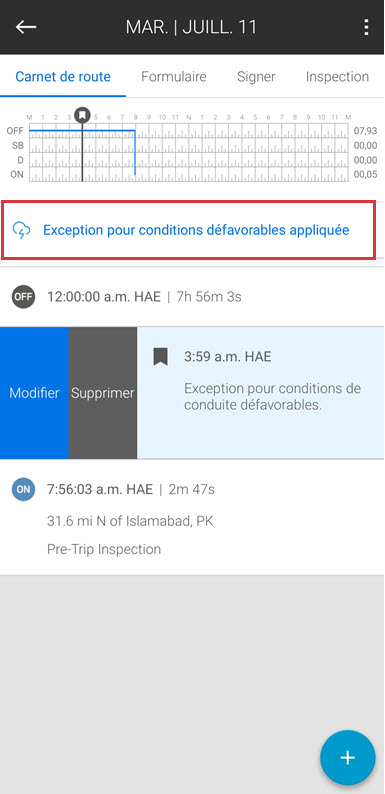Click the bookmark marker on the graph
The image size is (385, 794).
click(82, 115)
